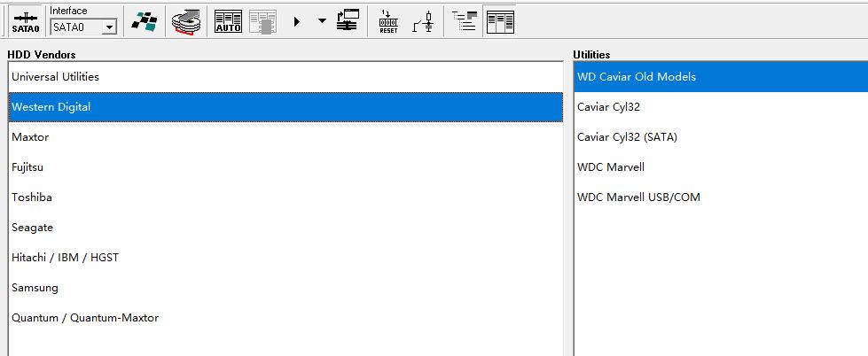
Task: Click the RESET counter icon
Action: (x=388, y=22)
